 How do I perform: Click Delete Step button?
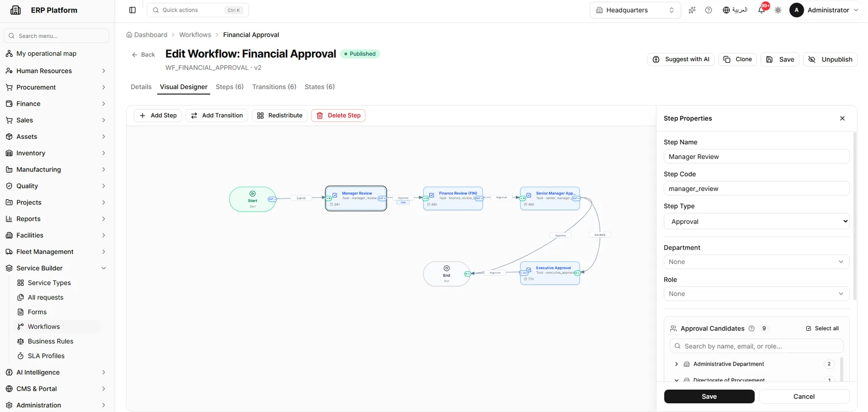coord(338,116)
